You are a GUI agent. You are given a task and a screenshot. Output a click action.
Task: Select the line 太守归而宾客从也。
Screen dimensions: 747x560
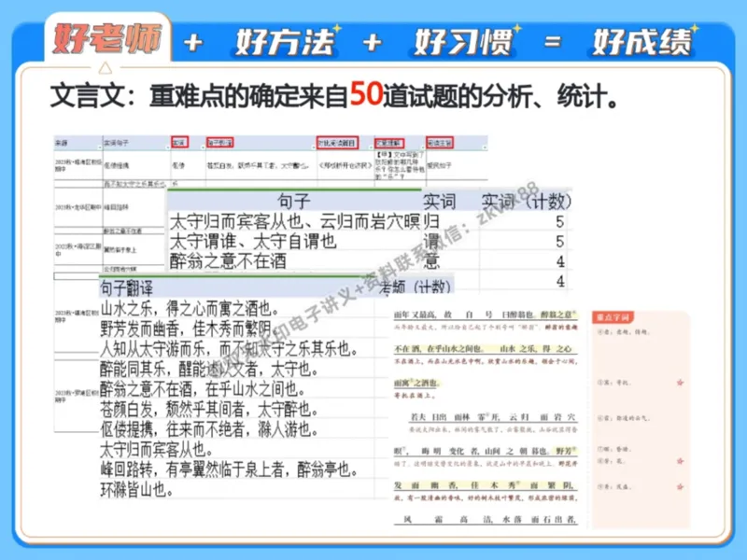157,449
